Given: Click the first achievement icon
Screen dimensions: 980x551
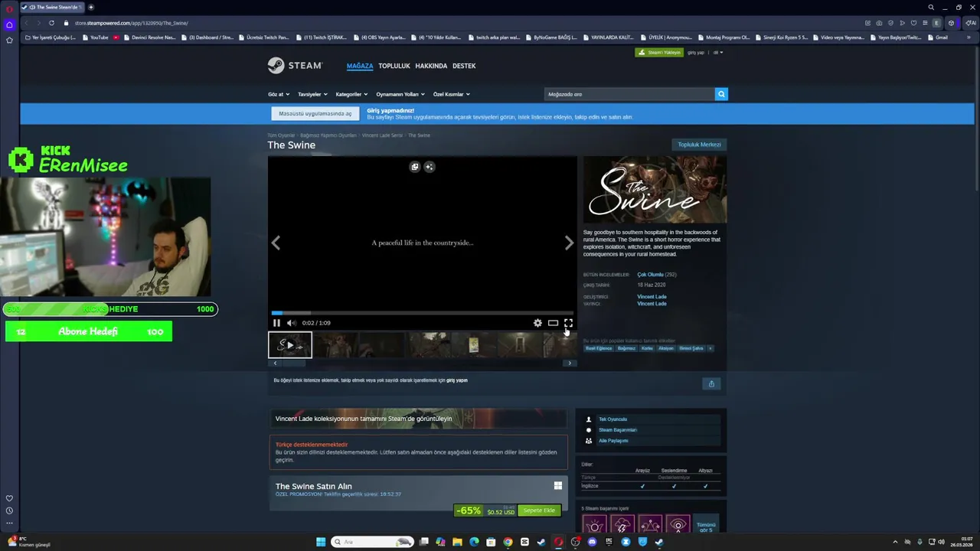Looking at the screenshot, I should pyautogui.click(x=594, y=525).
